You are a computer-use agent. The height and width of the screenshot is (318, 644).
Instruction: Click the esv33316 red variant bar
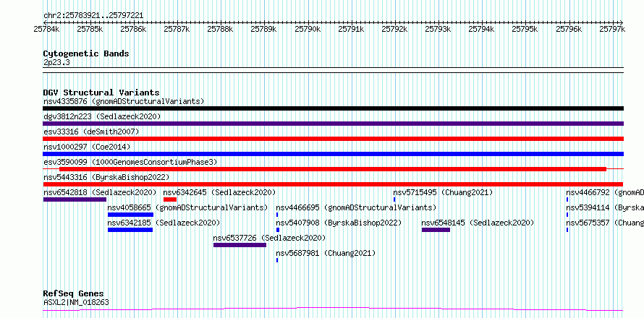click(x=333, y=139)
